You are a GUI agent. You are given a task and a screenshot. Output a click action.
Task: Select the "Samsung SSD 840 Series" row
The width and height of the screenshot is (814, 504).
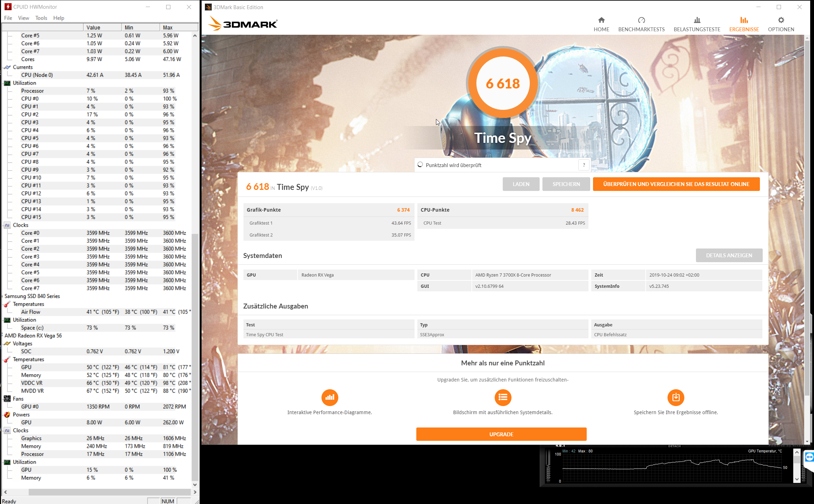[32, 296]
